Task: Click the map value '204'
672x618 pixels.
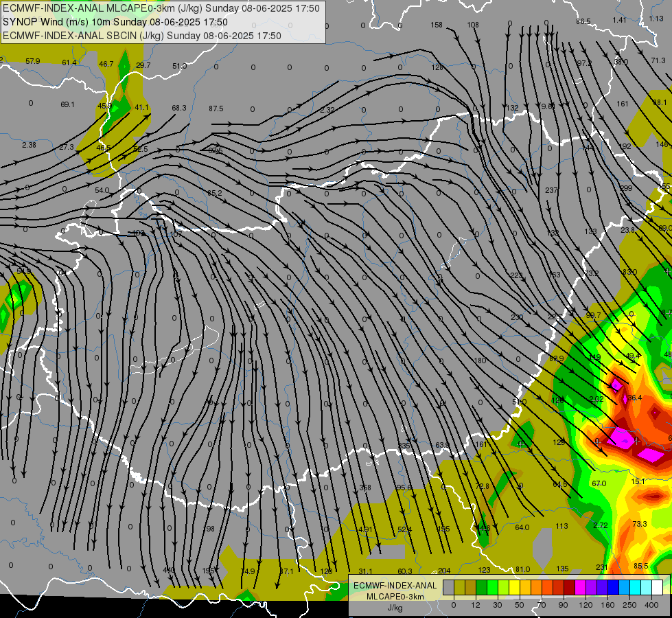Action: tap(444, 571)
